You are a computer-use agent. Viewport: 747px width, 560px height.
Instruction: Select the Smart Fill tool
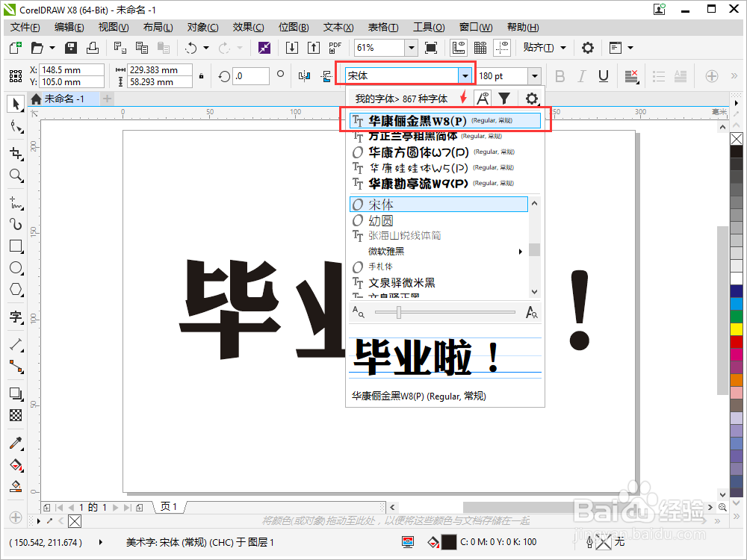point(16,486)
